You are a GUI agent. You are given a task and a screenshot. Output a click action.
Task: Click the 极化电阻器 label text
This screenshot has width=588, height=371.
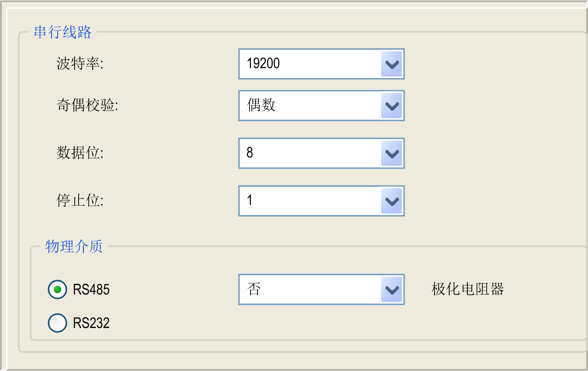468,289
